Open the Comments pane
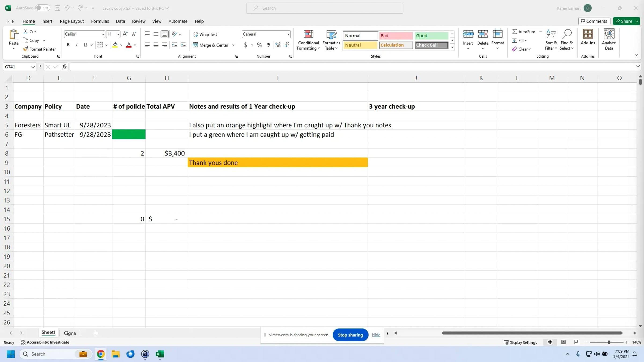Viewport: 644px width, 362px height. (594, 21)
